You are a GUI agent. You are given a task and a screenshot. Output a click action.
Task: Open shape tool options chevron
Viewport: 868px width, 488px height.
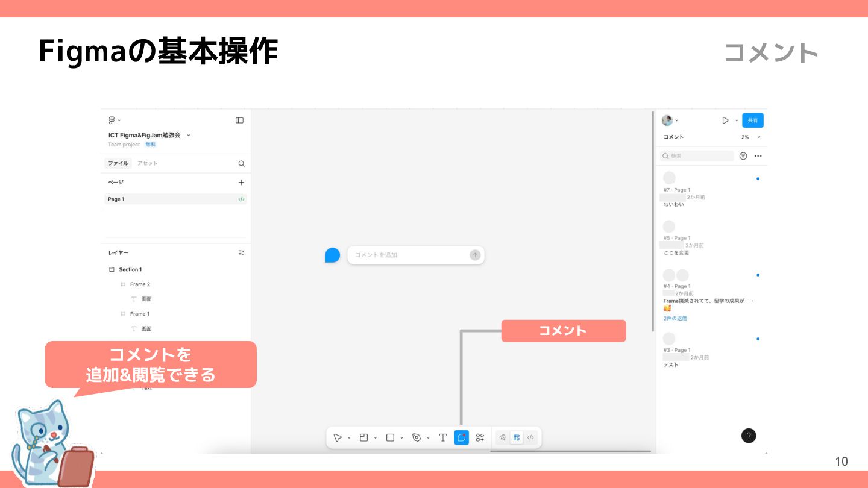pos(402,438)
